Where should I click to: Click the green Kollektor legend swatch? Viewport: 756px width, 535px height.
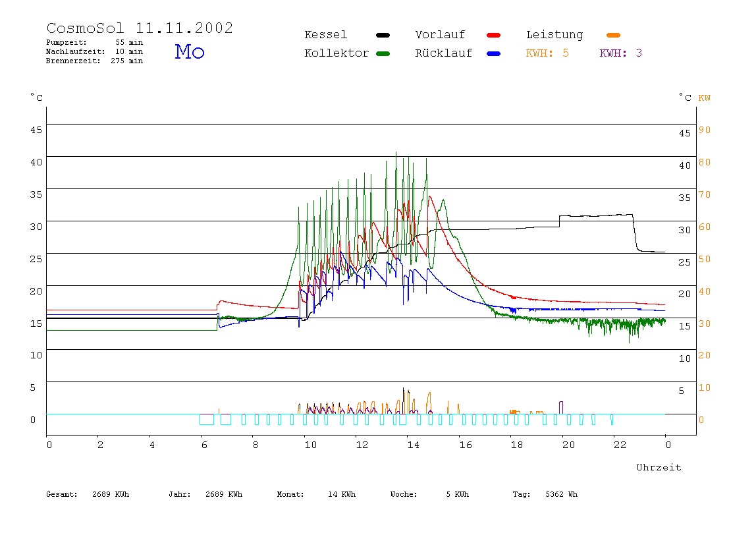[383, 53]
